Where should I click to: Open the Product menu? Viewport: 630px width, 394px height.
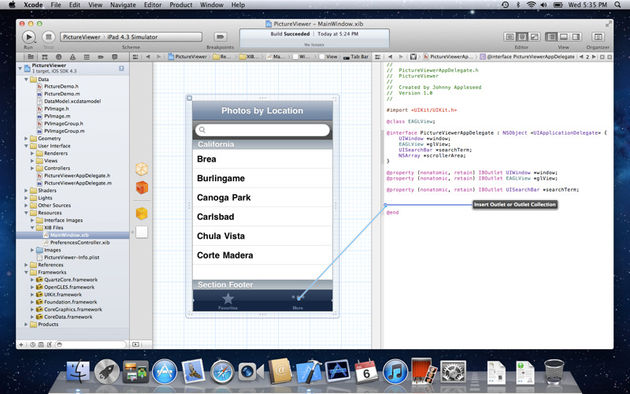pos(180,5)
